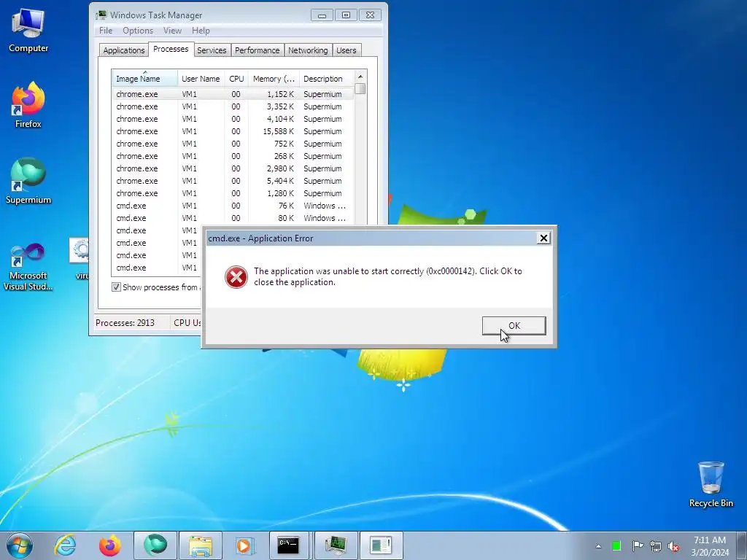Image resolution: width=747 pixels, height=560 pixels.
Task: Switch to the Command Prompt taskbar button
Action: coord(289,545)
